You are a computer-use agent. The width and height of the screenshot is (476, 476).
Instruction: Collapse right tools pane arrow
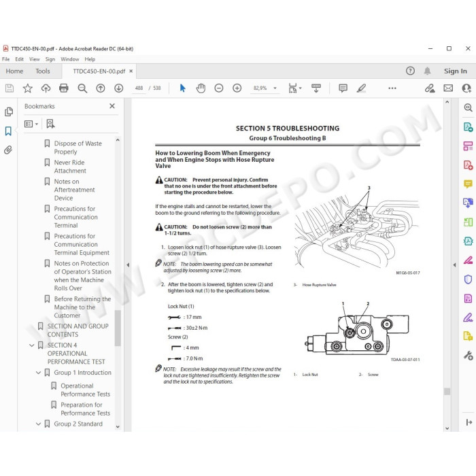[x=454, y=265]
